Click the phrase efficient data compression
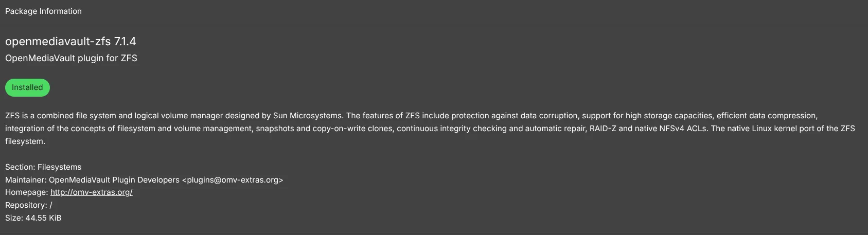868x235 pixels. tap(767, 116)
